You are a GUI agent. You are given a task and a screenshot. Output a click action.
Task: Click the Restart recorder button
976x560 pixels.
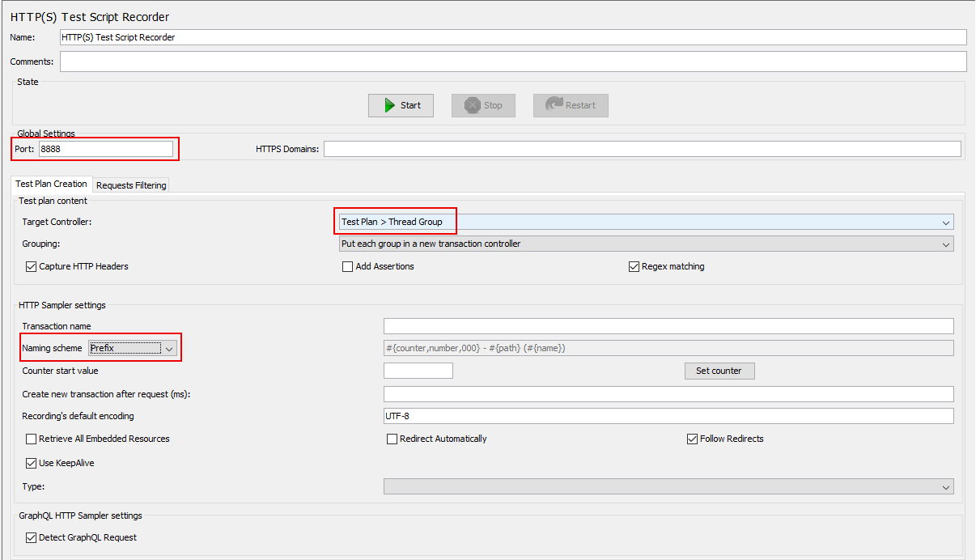570,105
